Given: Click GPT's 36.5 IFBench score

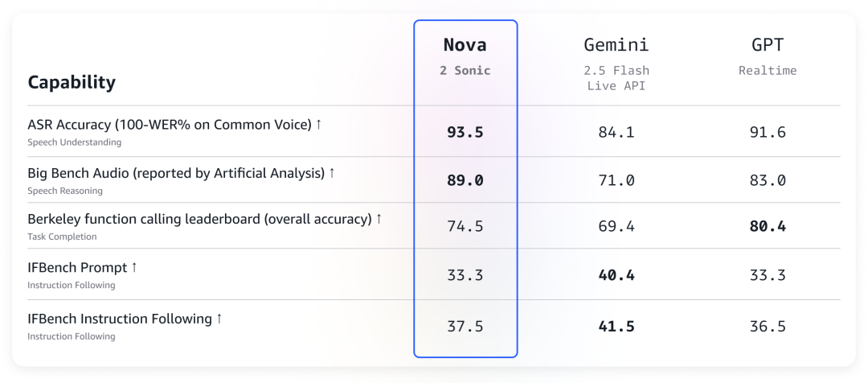Looking at the screenshot, I should tap(768, 327).
